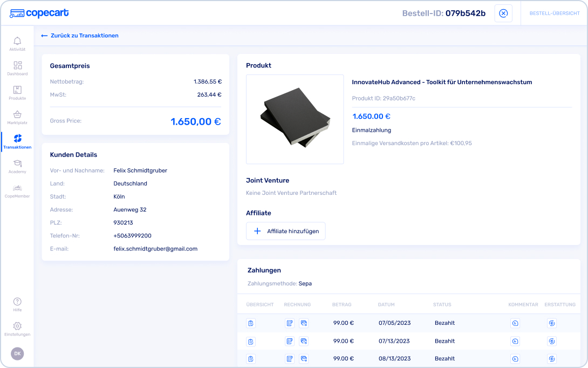Send invoice mail icon for 07/05/2023 payment
Viewport: 588px width, 368px height.
(x=304, y=323)
